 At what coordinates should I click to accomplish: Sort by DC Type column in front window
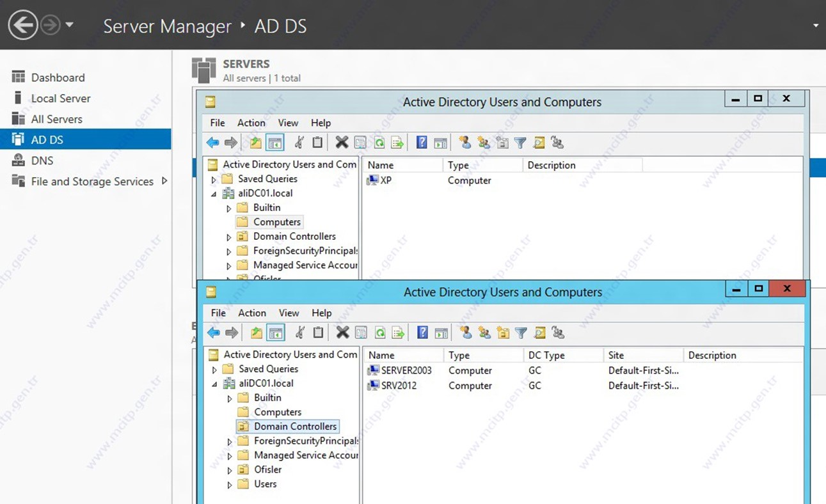coord(563,355)
